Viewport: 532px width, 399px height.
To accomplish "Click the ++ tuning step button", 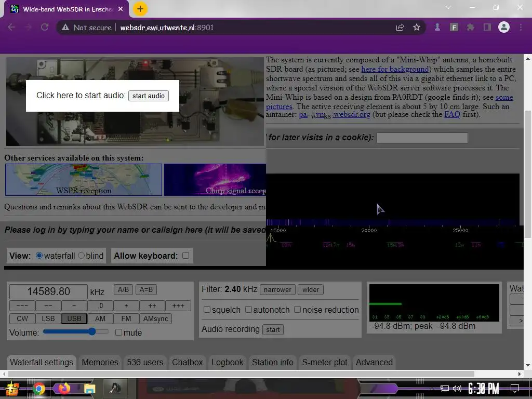I will pyautogui.click(x=152, y=305).
